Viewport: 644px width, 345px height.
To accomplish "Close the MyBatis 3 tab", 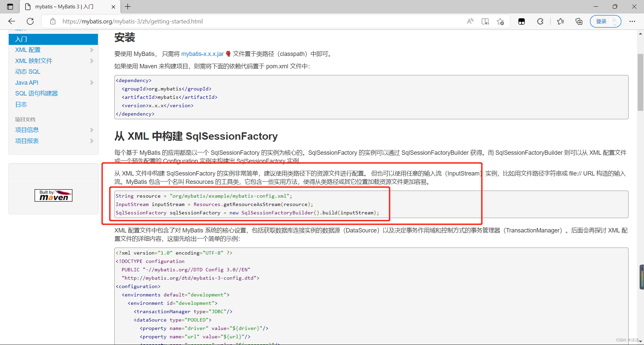I will [113, 7].
